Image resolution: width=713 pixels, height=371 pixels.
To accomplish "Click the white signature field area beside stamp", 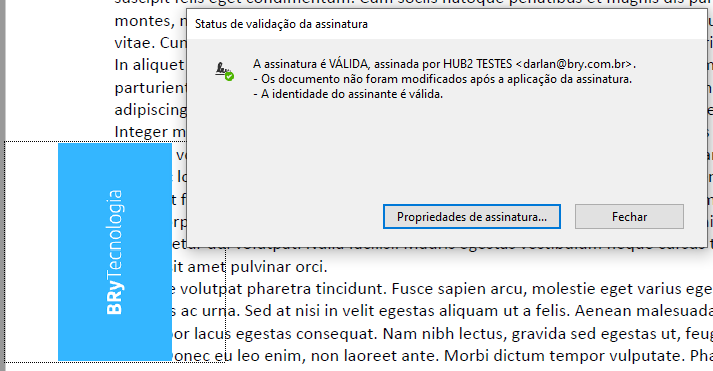I will pyautogui.click(x=31, y=252).
